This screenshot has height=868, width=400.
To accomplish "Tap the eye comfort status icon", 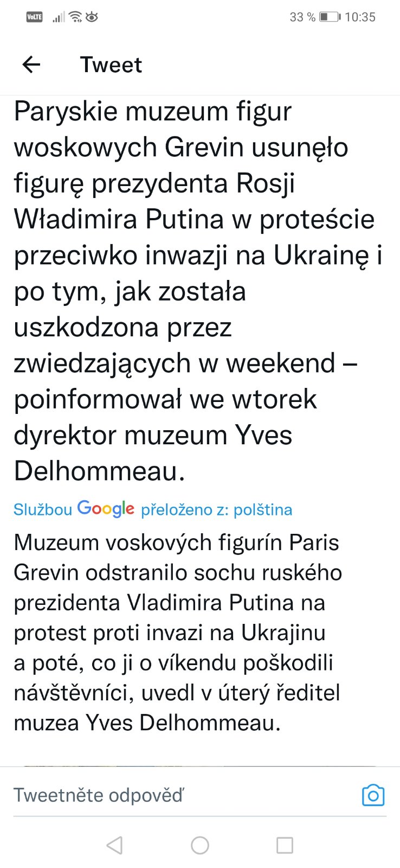I will point(92,17).
